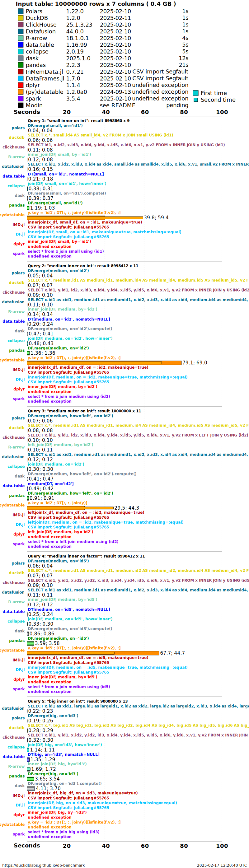Select the DataFrames.jl light blue legend swatch
The image size is (249, 868).
tap(21, 78)
